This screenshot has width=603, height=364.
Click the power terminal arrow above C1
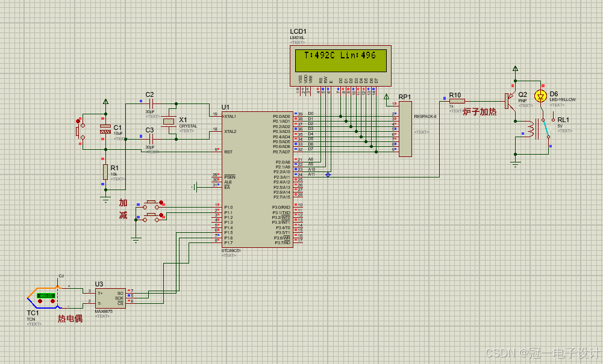click(105, 102)
